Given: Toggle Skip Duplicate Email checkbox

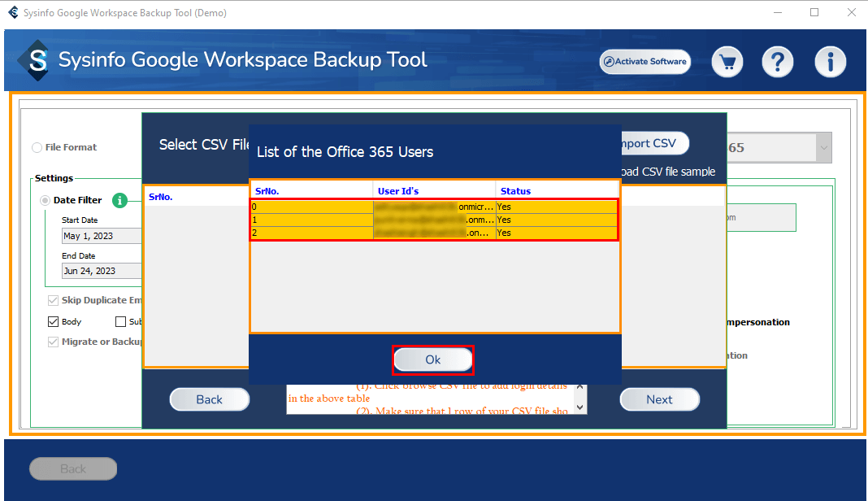Looking at the screenshot, I should [x=53, y=300].
